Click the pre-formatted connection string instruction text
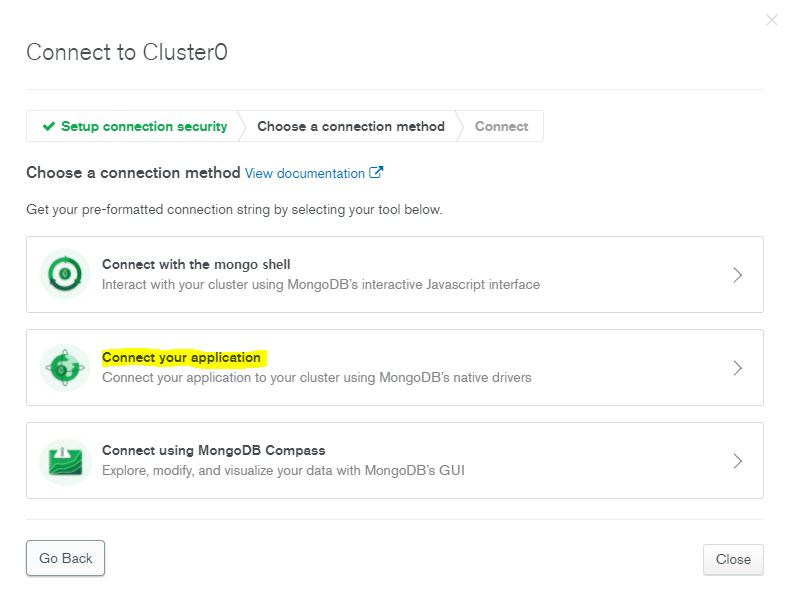The width and height of the screenshot is (791, 597). click(234, 209)
